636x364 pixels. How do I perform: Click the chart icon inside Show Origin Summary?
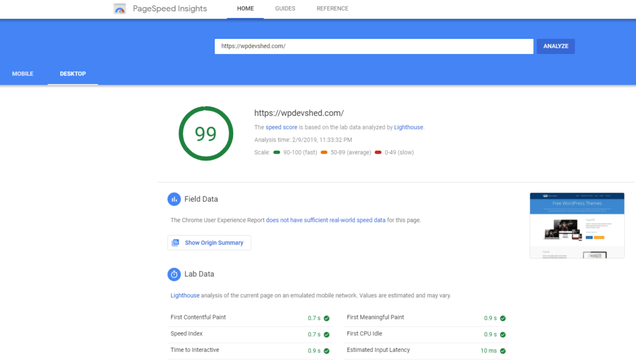click(175, 242)
